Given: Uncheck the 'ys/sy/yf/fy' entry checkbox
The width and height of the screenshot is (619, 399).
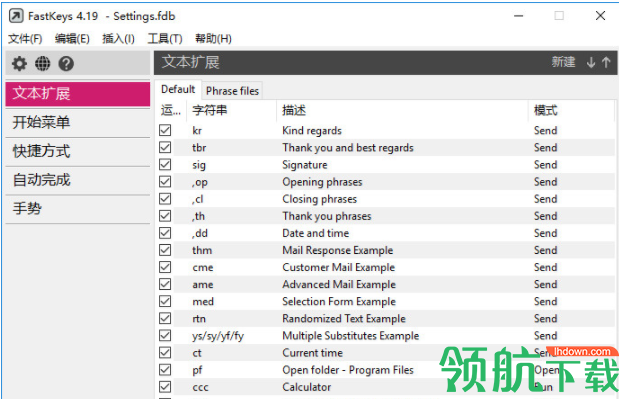Looking at the screenshot, I should (165, 335).
